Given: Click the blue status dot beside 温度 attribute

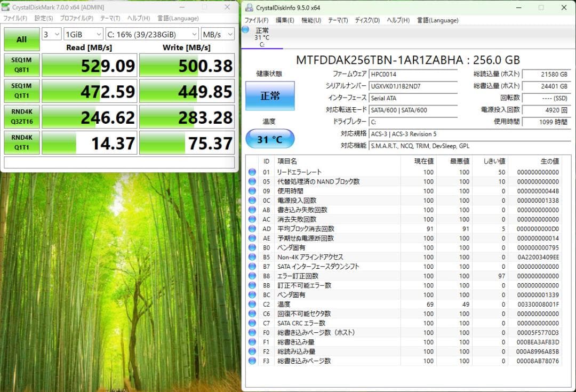Looking at the screenshot, I should (x=251, y=304).
